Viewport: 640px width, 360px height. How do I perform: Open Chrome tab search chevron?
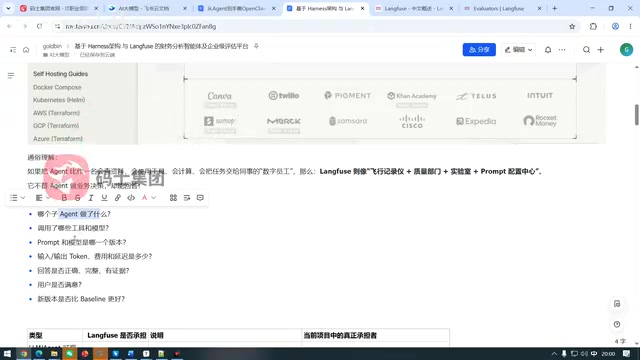tap(8, 8)
